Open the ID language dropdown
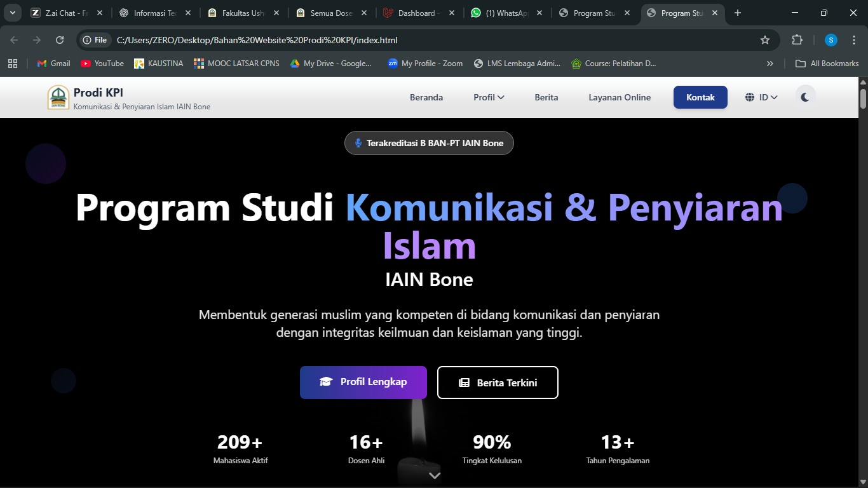Viewport: 868px width, 488px height. coord(761,97)
